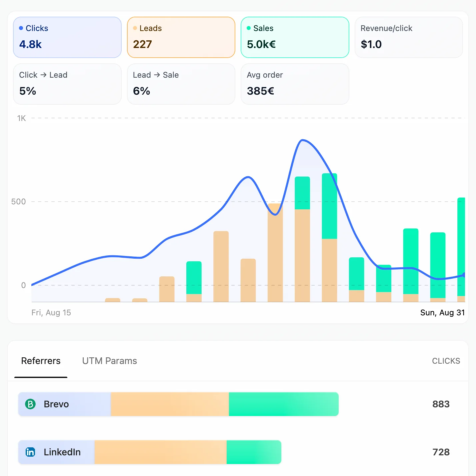Select the orange dot on the Leads card

pos(135,28)
